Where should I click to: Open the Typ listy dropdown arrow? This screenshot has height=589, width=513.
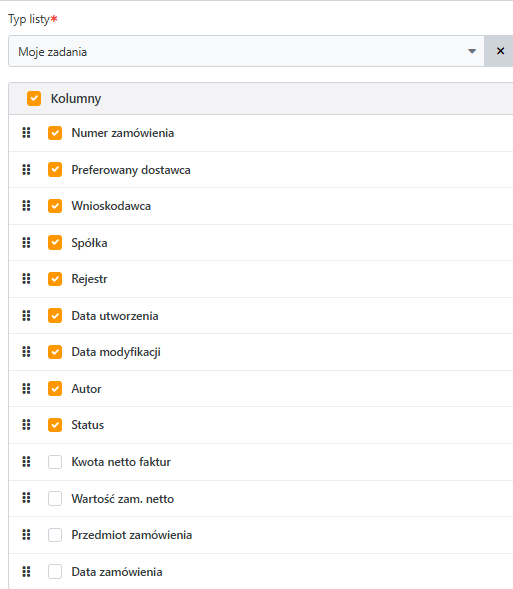tap(472, 51)
